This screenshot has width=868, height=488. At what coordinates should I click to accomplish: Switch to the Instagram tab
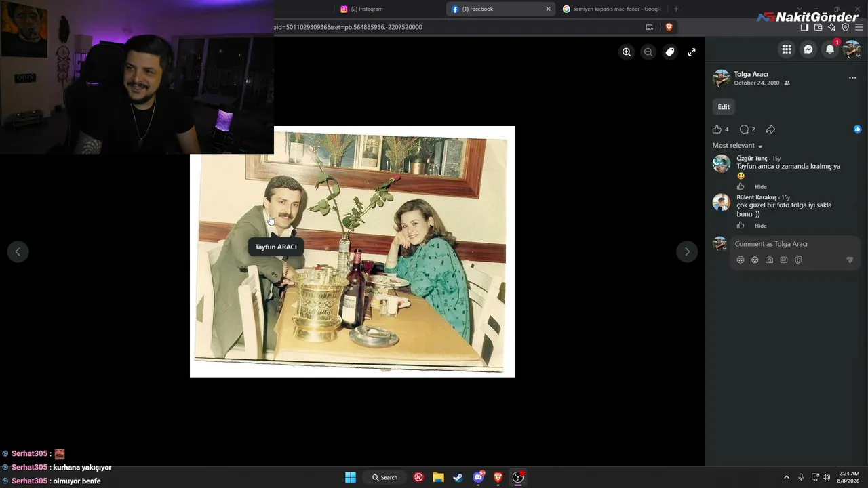[x=390, y=9]
